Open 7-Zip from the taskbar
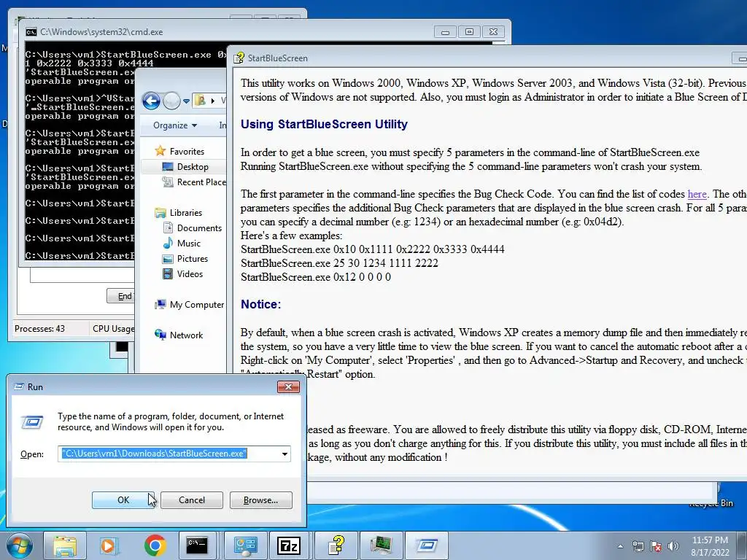The image size is (747, 560). click(x=289, y=545)
